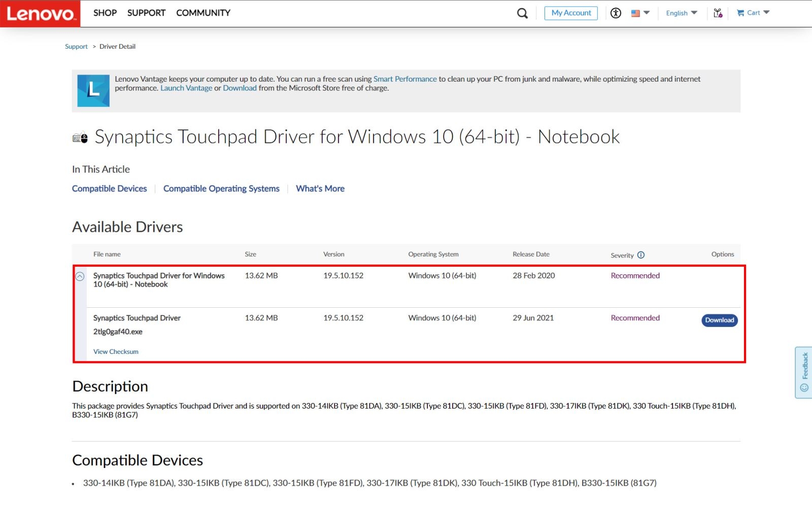The width and height of the screenshot is (812, 506).
Task: Click the Smart Performance link
Action: (405, 79)
